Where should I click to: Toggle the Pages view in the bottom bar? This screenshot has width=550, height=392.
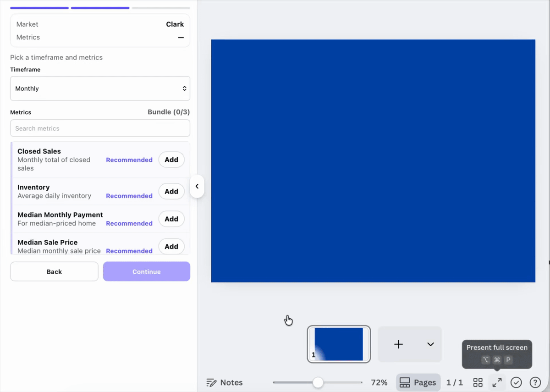418,382
